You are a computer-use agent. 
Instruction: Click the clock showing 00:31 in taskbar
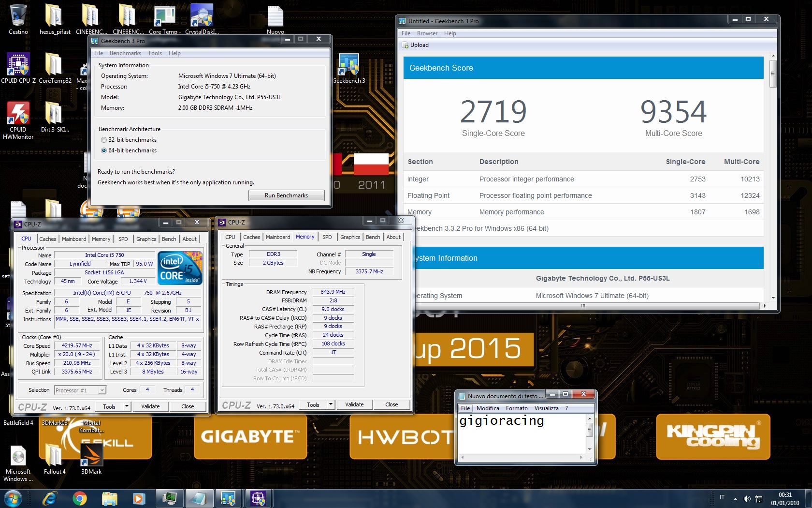click(785, 498)
